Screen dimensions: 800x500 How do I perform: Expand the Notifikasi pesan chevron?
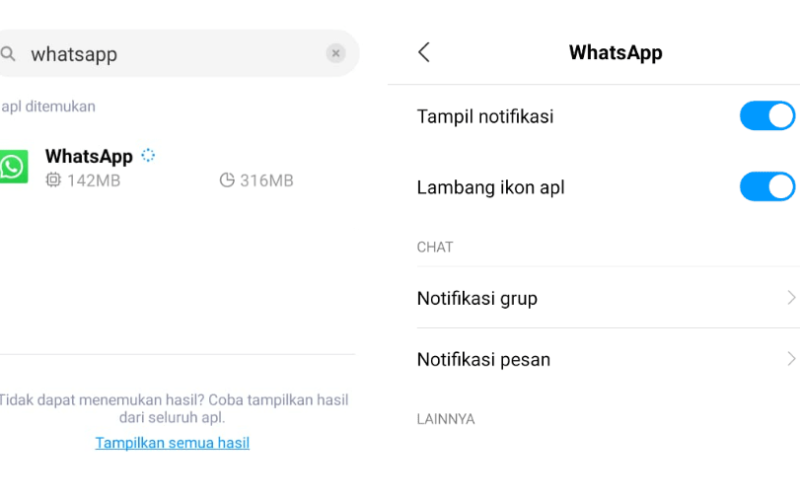pos(791,359)
